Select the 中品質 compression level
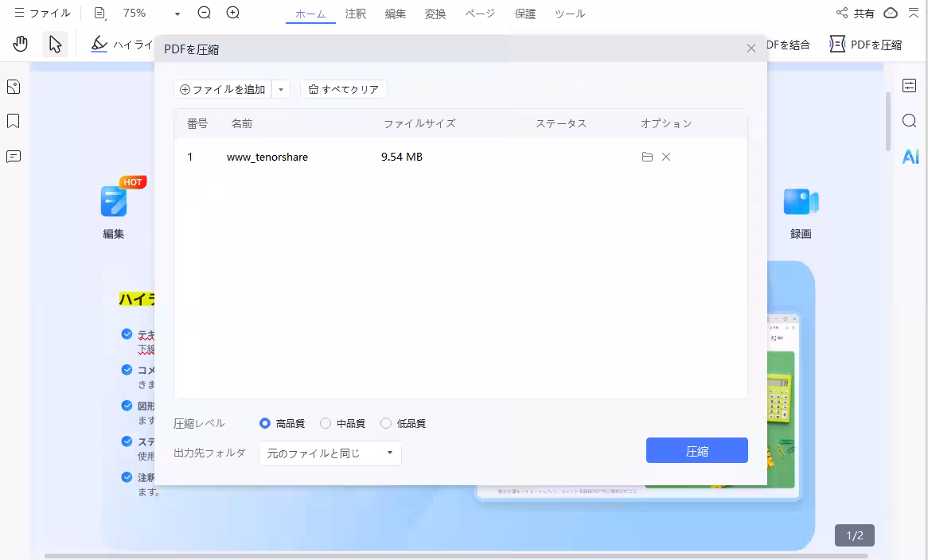Screen dimensions: 928x560 point(326,423)
